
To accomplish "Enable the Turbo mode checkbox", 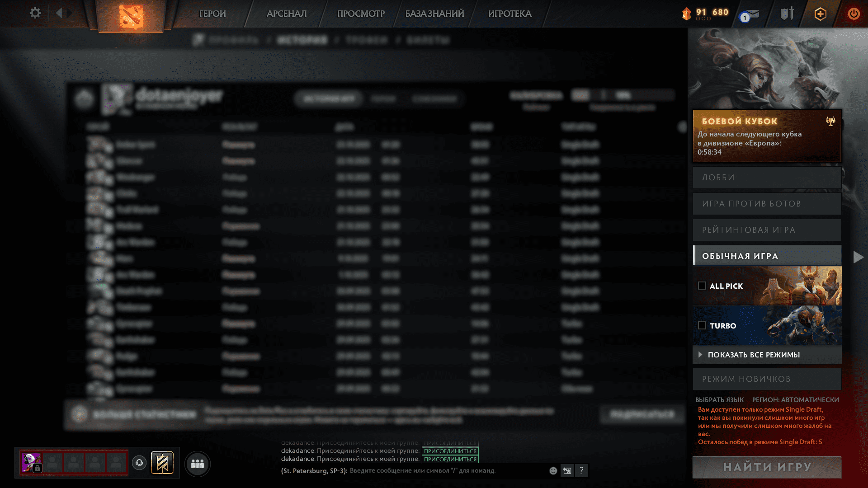I will (702, 325).
